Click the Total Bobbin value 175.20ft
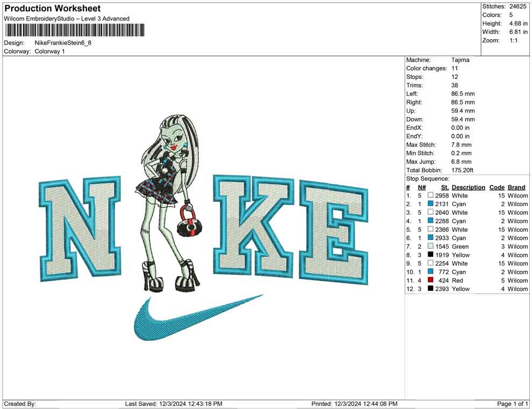 [x=462, y=170]
